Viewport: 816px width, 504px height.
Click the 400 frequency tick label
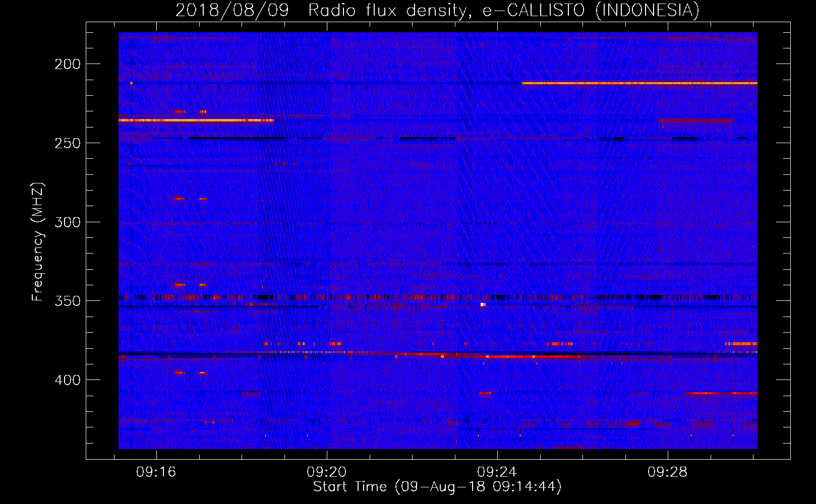pos(68,380)
